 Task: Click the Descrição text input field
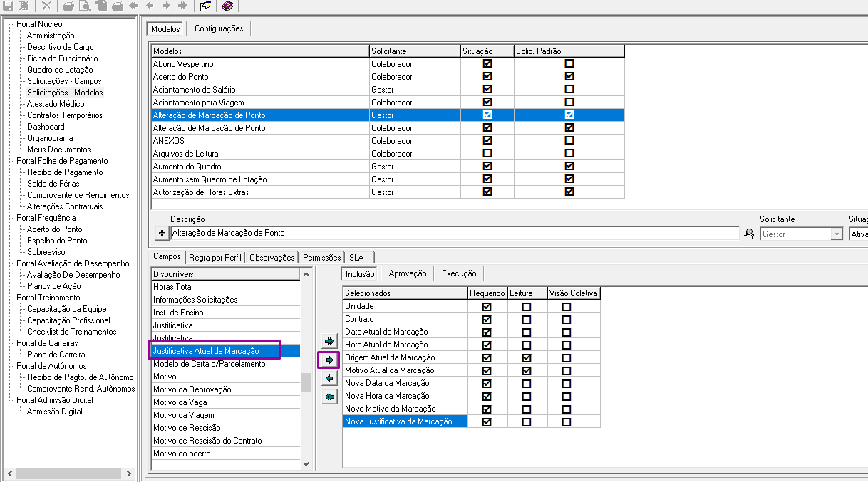pos(454,234)
